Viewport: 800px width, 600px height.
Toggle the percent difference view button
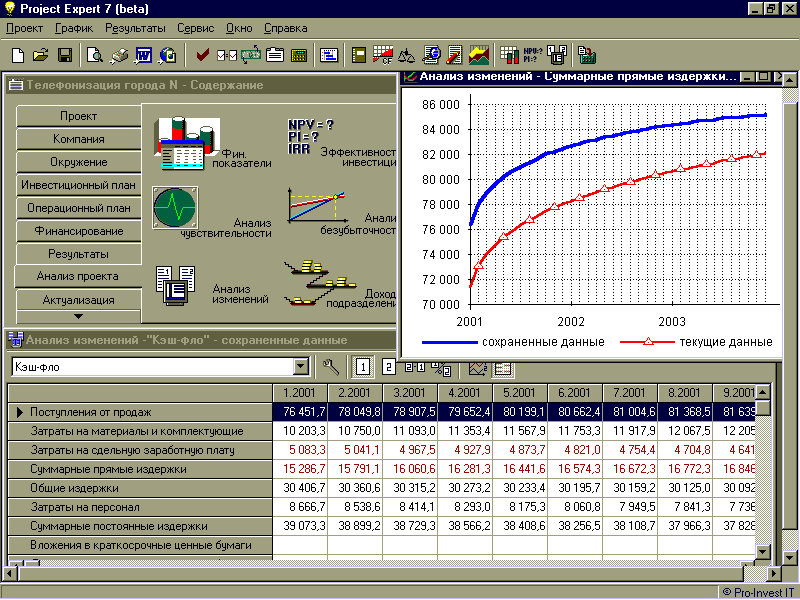pyautogui.click(x=441, y=368)
